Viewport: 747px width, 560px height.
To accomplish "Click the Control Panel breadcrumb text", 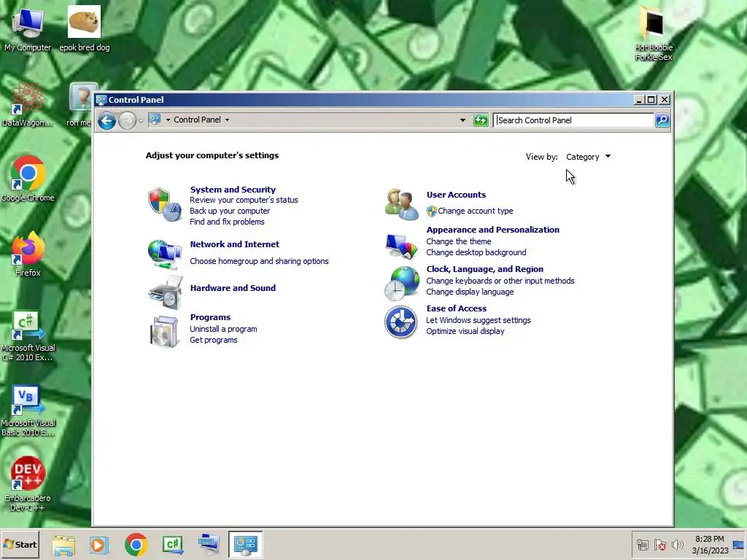I will [x=197, y=120].
